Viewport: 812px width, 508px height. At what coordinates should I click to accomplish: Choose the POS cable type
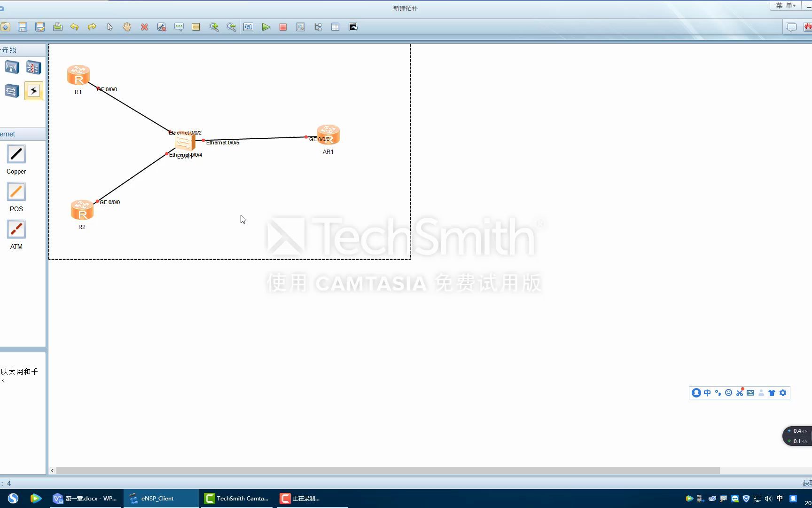[x=16, y=191]
